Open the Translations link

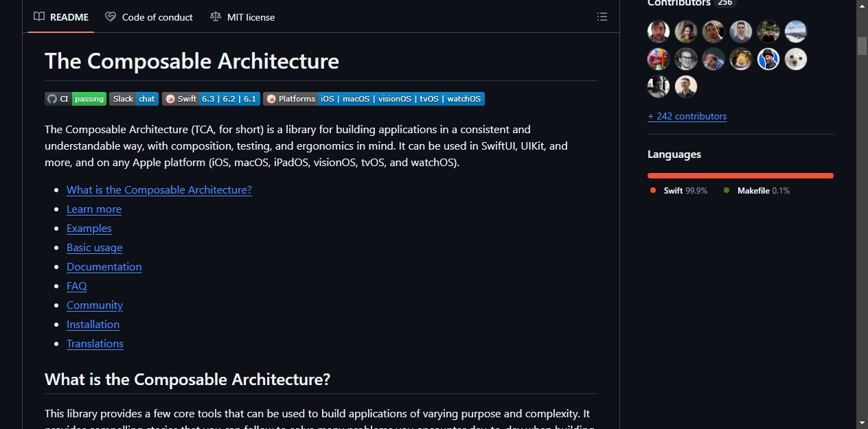point(95,344)
